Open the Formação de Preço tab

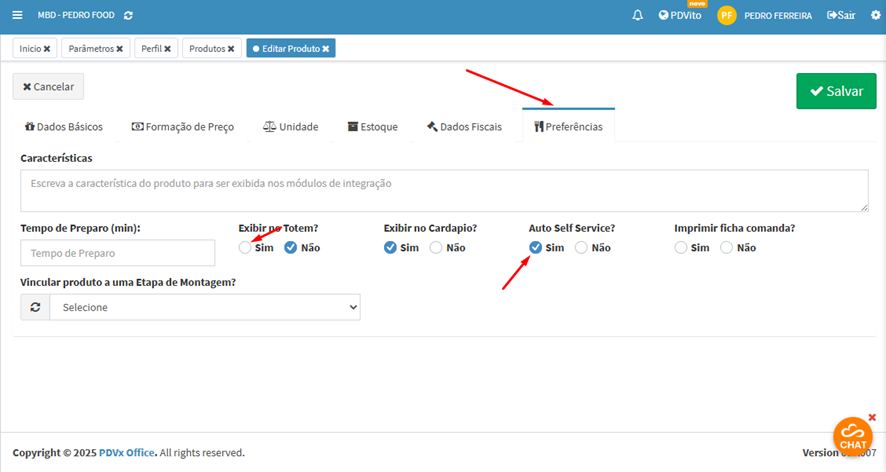[182, 127]
